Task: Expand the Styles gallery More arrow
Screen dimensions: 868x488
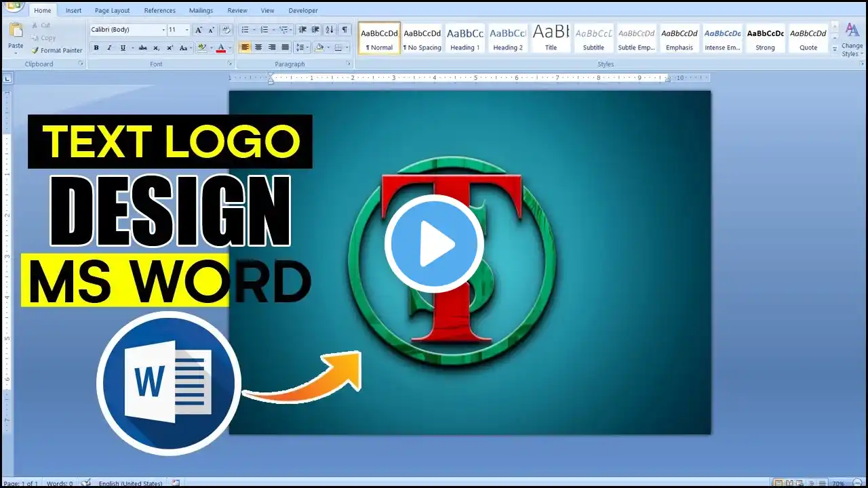Action: click(835, 49)
